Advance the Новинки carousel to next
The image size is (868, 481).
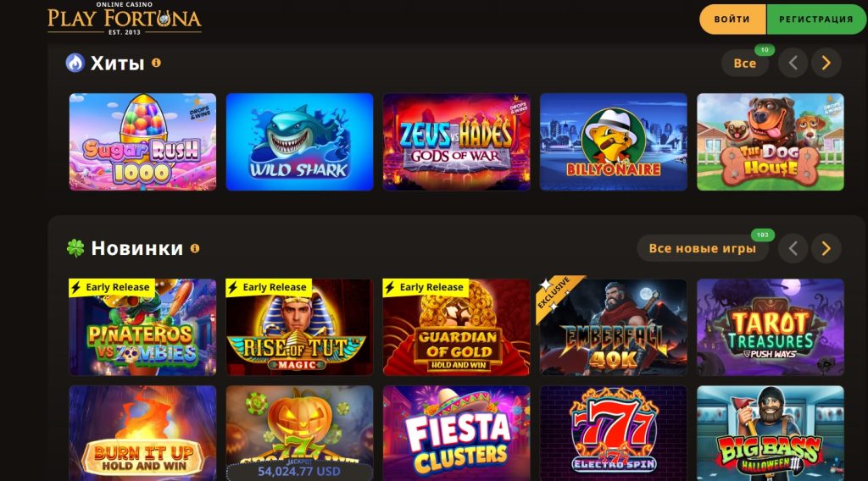click(x=826, y=248)
